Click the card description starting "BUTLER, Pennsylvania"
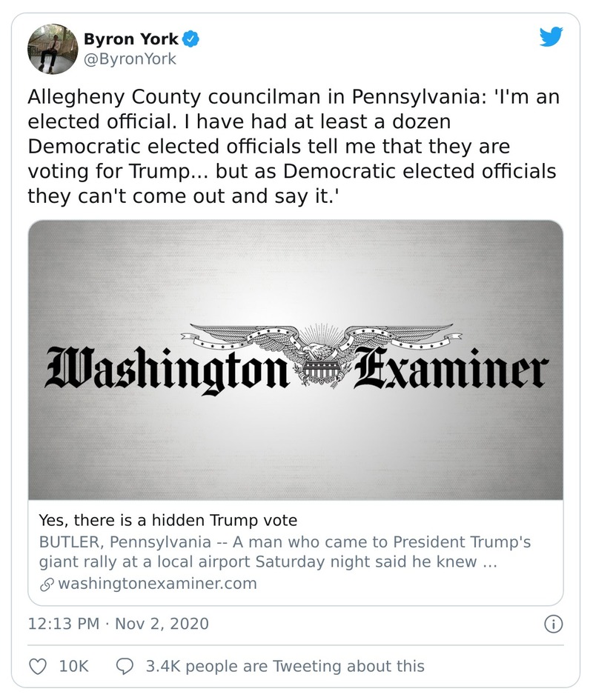 (285, 552)
